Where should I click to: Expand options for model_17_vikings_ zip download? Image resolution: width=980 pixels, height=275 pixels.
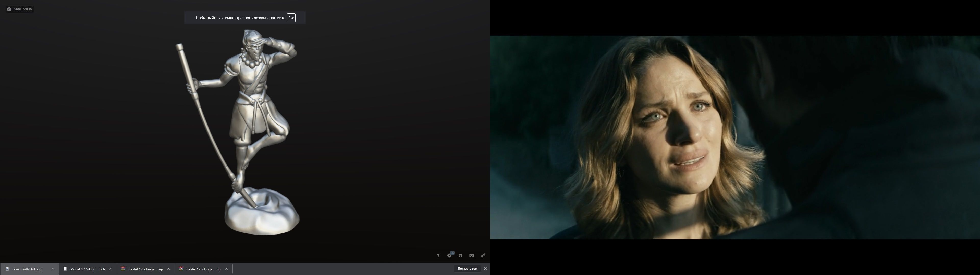pyautogui.click(x=168, y=269)
